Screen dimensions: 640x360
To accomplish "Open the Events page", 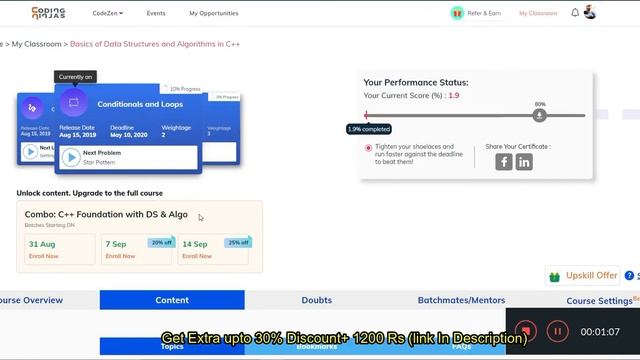I will pos(156,13).
